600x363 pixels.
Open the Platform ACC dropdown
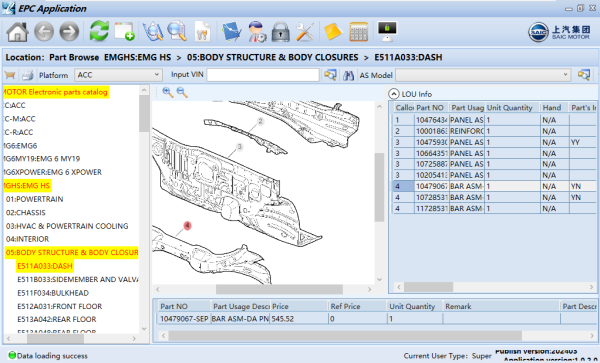coord(118,75)
